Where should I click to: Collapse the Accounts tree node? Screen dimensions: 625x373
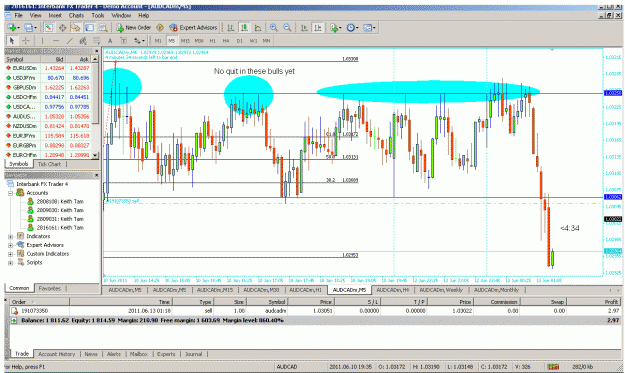[x=11, y=193]
